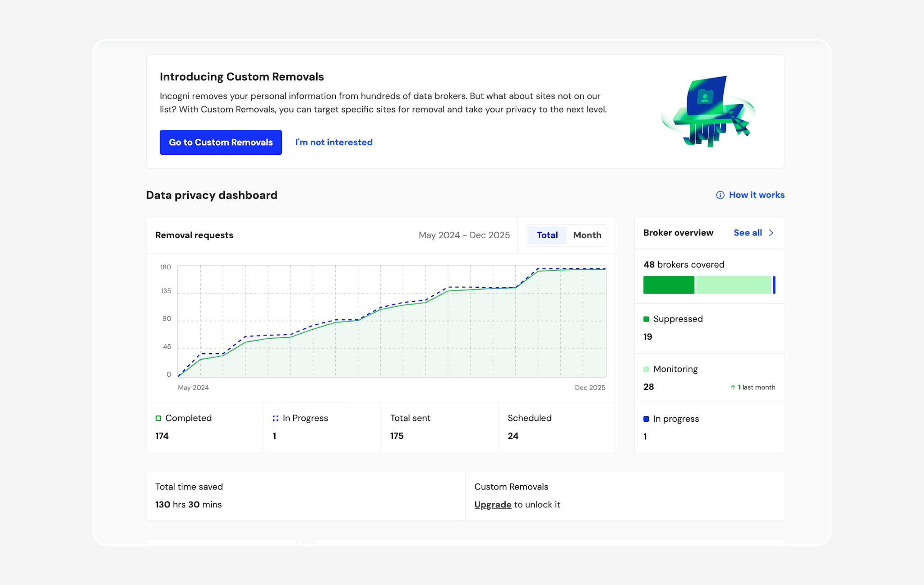Screen dimensions: 924x585
Task: Click the Completed count 174
Action: [162, 436]
